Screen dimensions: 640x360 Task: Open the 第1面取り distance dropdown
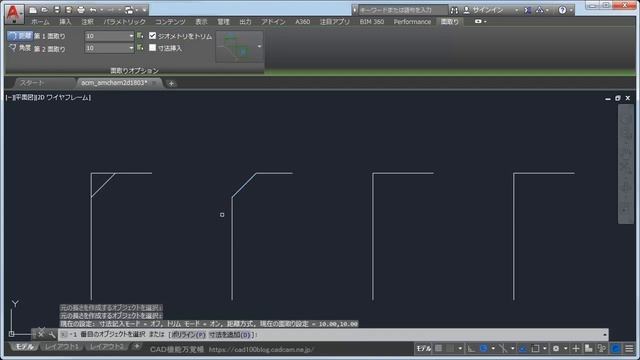(131, 36)
